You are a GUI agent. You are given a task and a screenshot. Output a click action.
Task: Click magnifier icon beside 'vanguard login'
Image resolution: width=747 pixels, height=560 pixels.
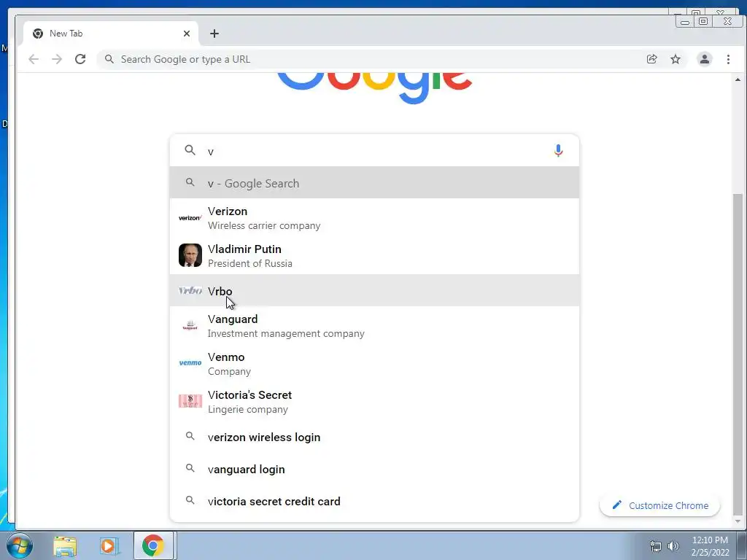[x=190, y=468]
